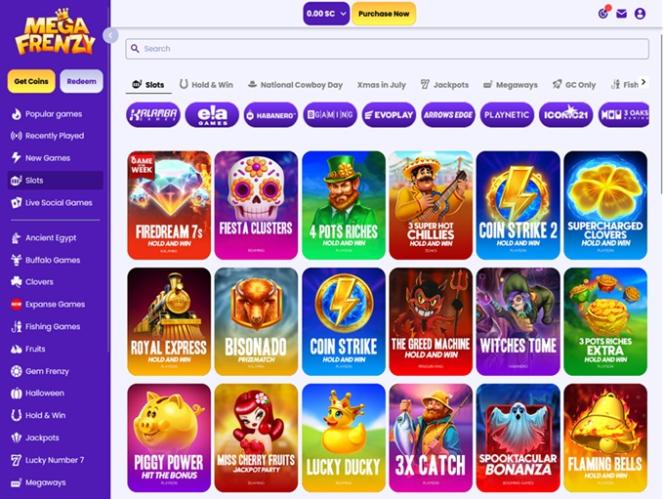The width and height of the screenshot is (664, 499).
Task: Click the Purchase Now button
Action: (384, 14)
